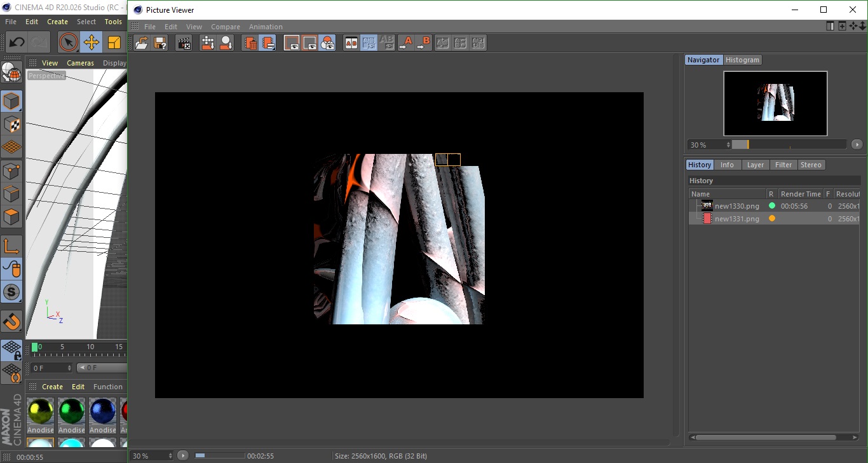
Task: Click the Set as A icon
Action: [405, 43]
